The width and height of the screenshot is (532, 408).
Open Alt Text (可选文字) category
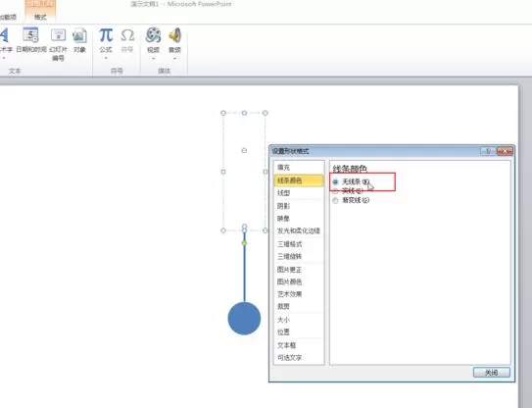[299, 358]
